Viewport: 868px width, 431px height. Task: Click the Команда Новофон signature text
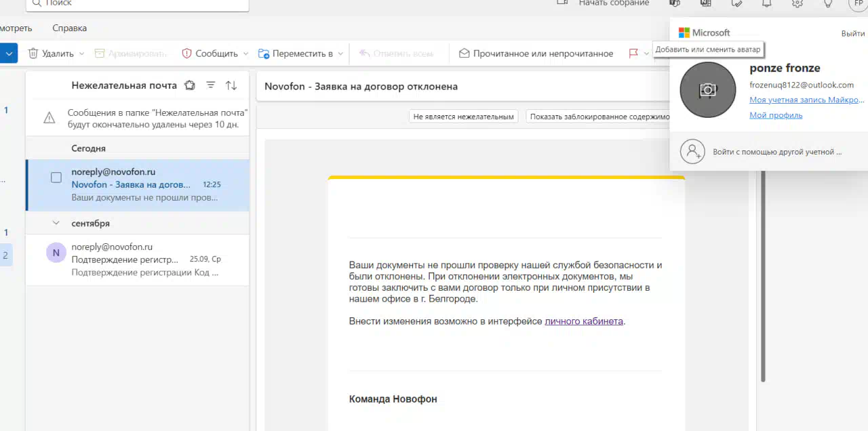[x=393, y=399]
